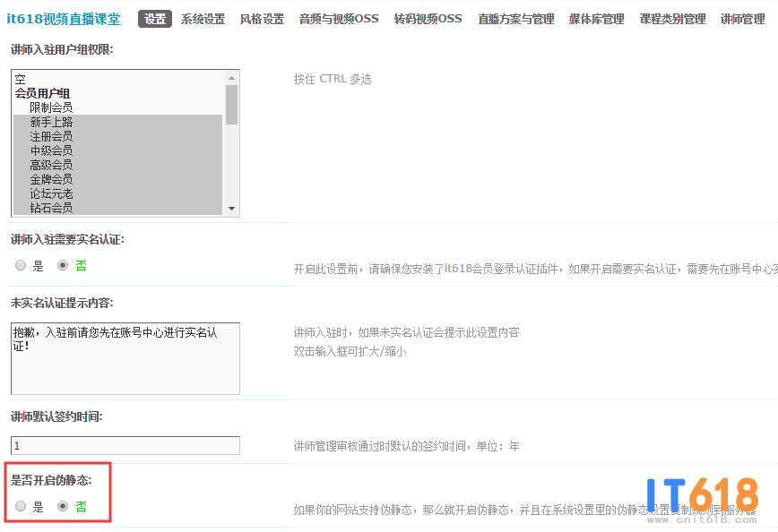Click the 讲师默认签约时间 input field
Image resolution: width=778 pixels, height=532 pixels.
pos(125,446)
